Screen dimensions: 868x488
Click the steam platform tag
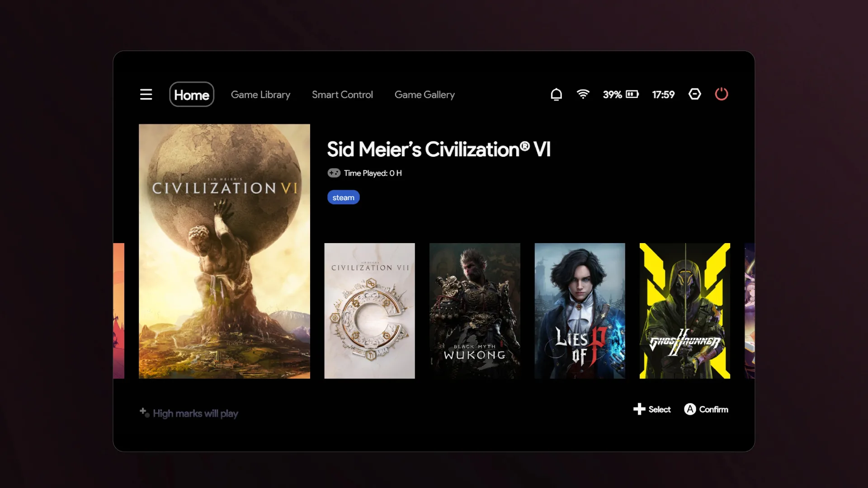click(344, 197)
